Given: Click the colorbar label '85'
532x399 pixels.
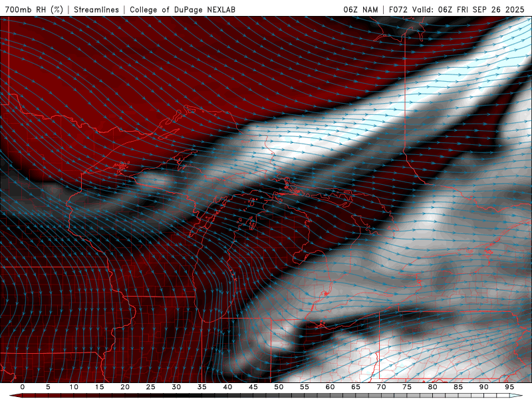Looking at the screenshot, I should (x=458, y=387).
